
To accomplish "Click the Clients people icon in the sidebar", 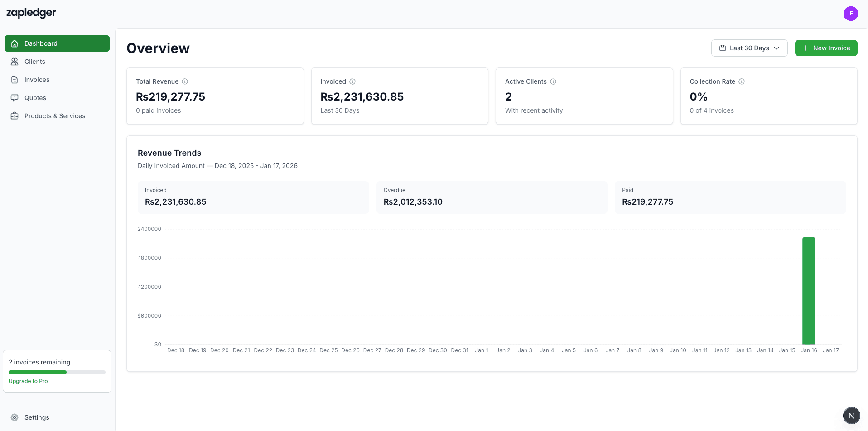I will point(15,62).
